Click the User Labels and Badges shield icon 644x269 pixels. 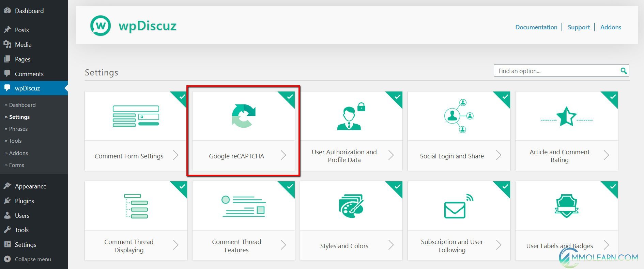coord(566,206)
